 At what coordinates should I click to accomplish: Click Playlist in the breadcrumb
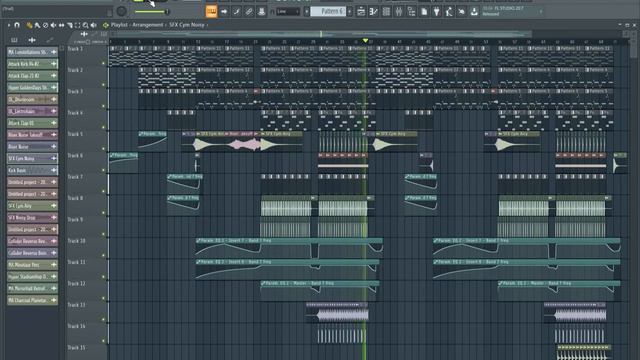click(x=119, y=25)
